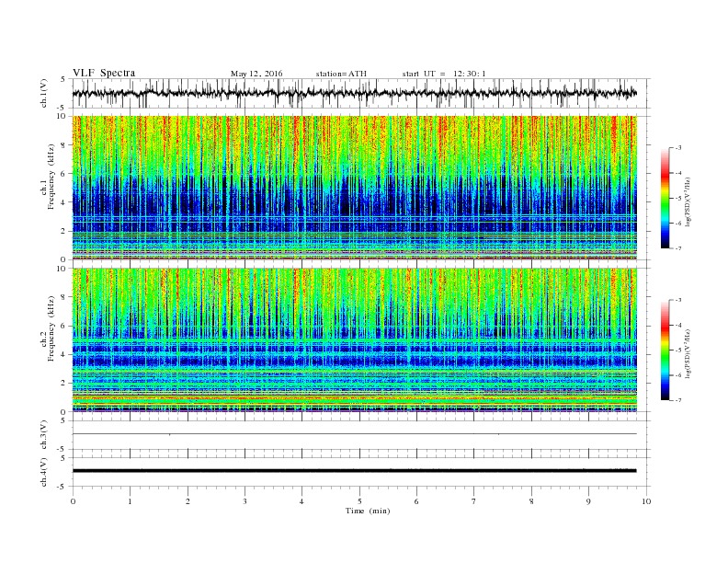This screenshot has height=563, width=728.
Task: Select the ch.2 colorbar 'log(PSD)(V²/Hz)' label
Action: point(688,354)
